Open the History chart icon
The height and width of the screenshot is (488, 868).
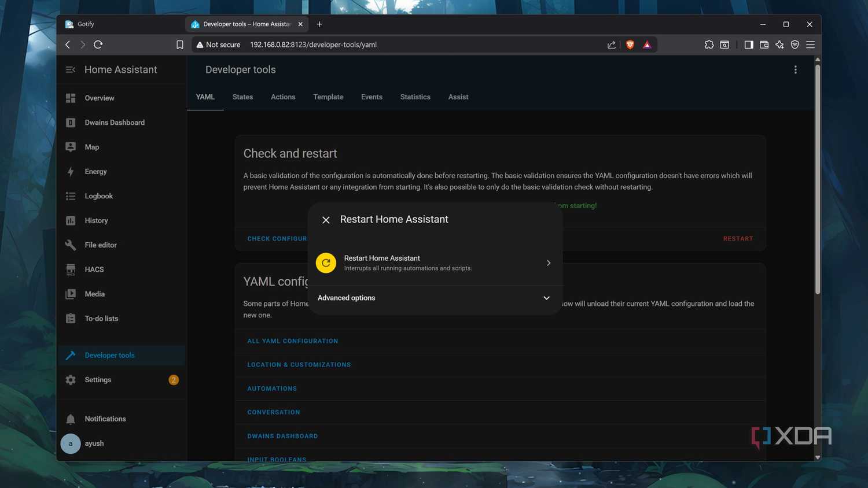click(71, 220)
